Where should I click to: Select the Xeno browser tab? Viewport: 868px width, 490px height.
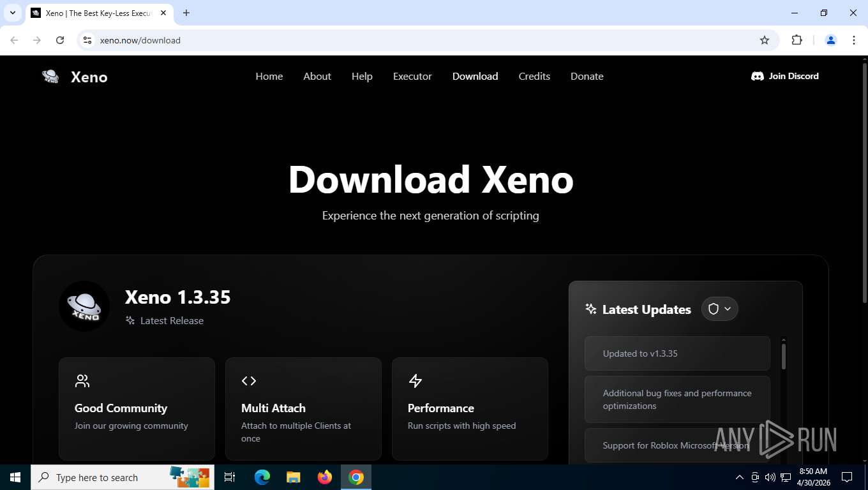(x=98, y=13)
